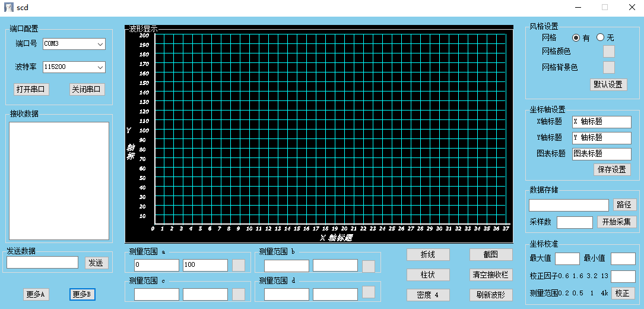Click the 更多A button

click(x=36, y=295)
